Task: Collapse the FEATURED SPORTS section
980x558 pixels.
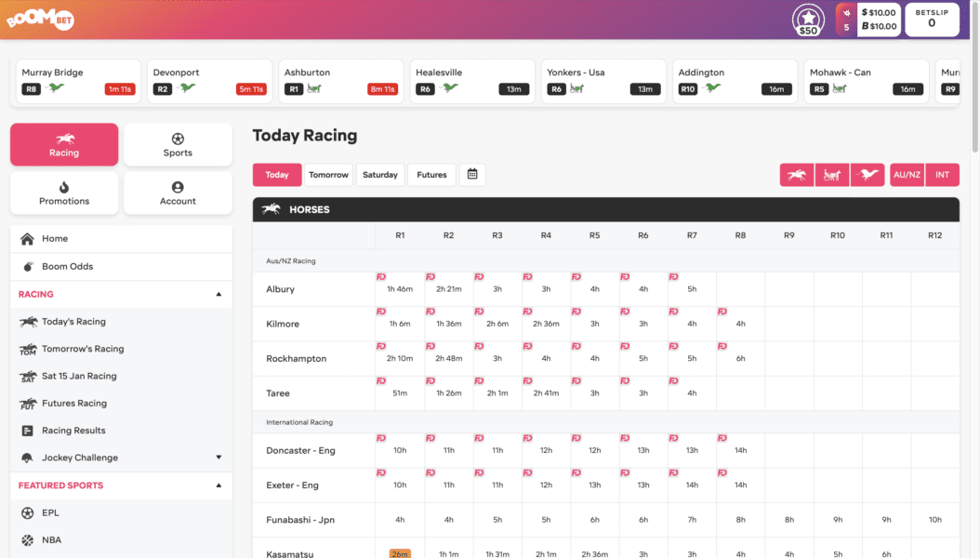Action: click(219, 485)
